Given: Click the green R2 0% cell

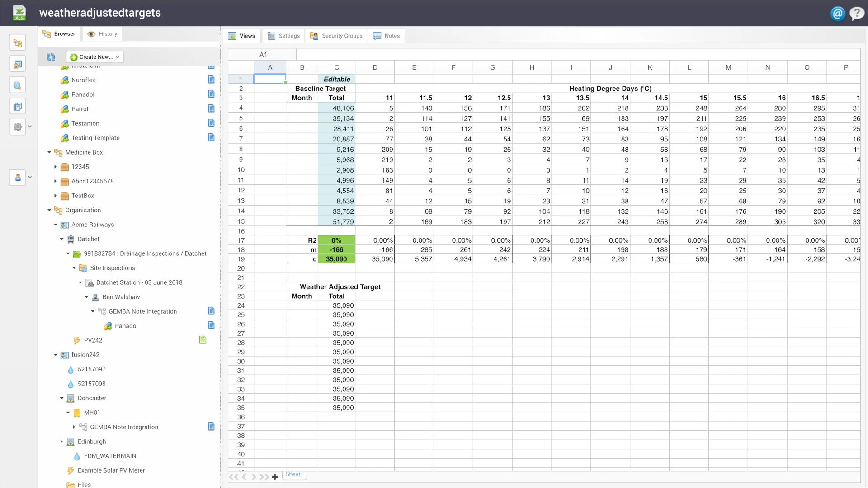Looking at the screenshot, I should pyautogui.click(x=336, y=240).
